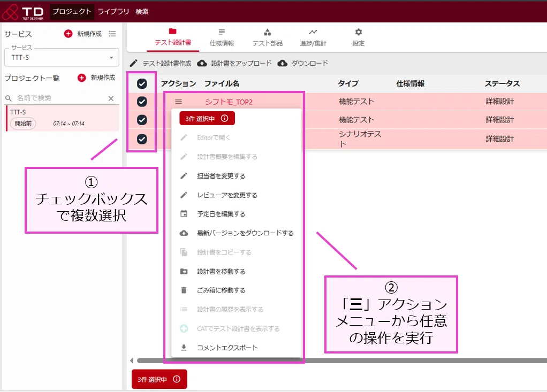This screenshot has height=392, width=547.
Task: Click 新規作成 next to プロジェクト一覧
Action: [103, 78]
